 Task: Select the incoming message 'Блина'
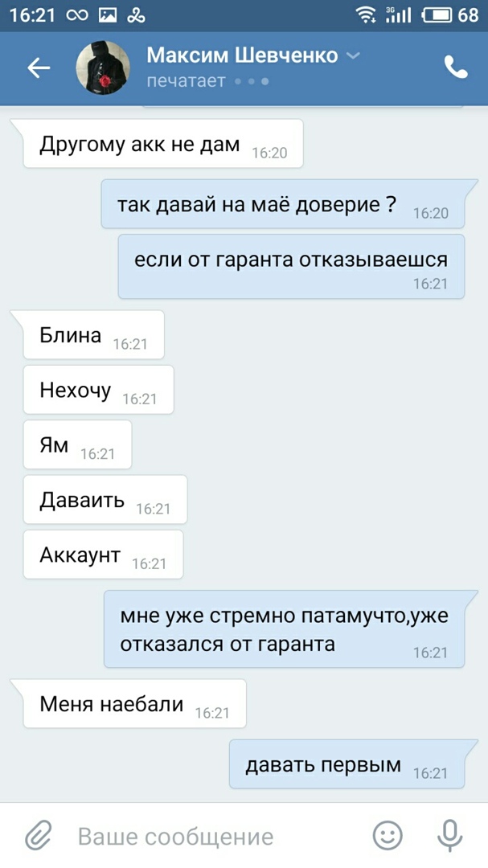pyautogui.click(x=93, y=335)
